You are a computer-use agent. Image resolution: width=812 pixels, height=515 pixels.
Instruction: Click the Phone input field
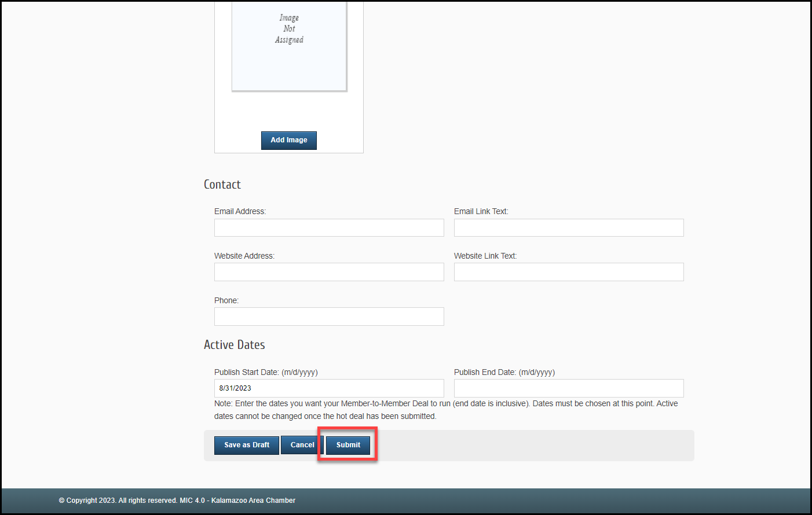click(329, 317)
